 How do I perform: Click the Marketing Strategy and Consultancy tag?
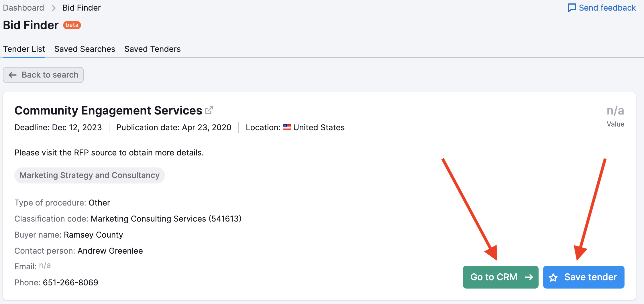point(89,175)
